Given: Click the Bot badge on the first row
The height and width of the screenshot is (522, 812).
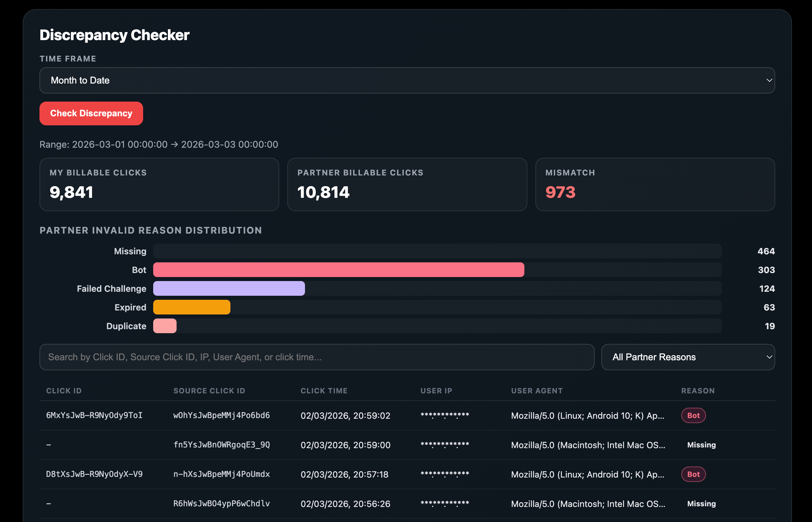Looking at the screenshot, I should [x=693, y=415].
